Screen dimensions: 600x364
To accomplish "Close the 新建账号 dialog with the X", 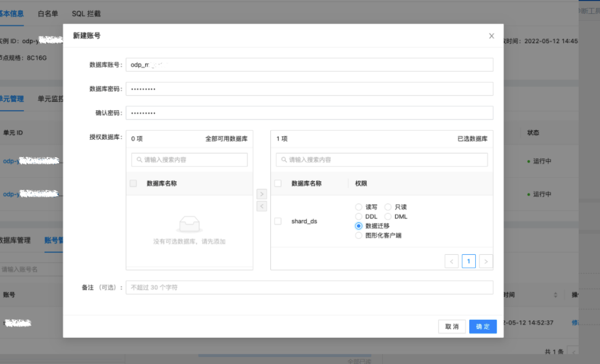I will (491, 36).
